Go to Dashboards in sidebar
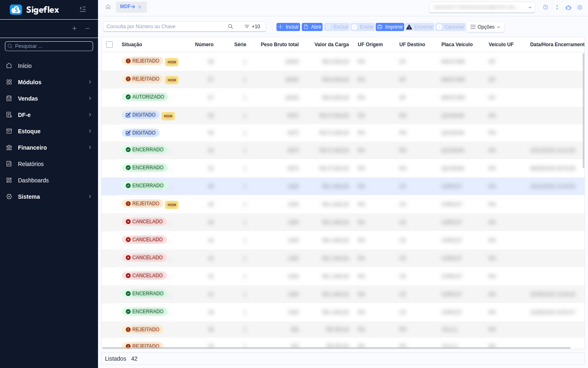588x368 pixels. [33, 180]
